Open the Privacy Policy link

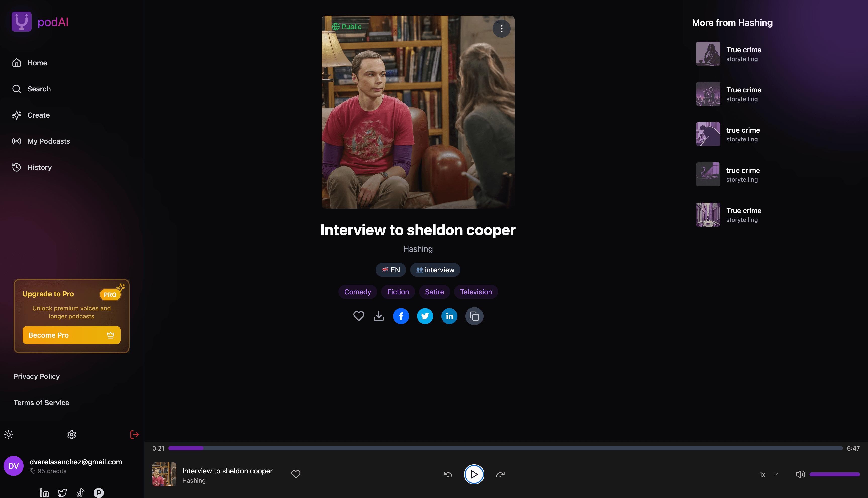37,376
